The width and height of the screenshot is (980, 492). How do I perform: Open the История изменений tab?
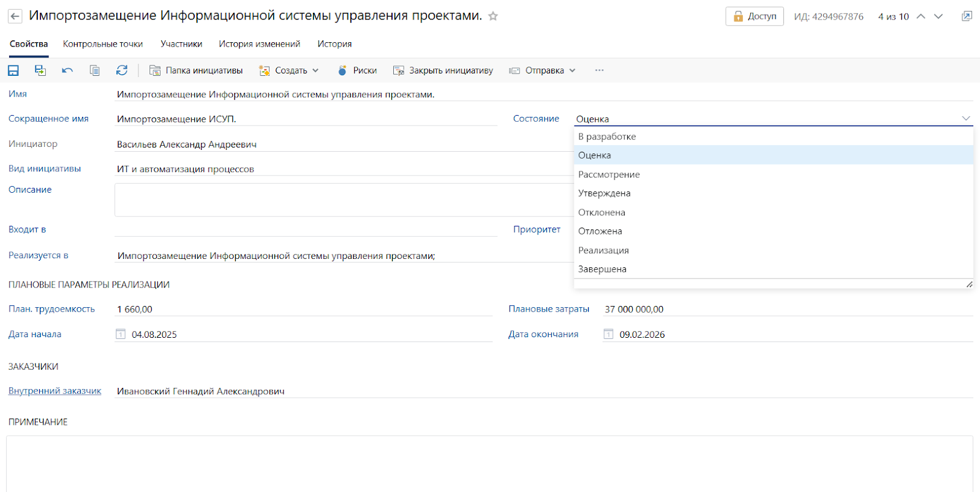tap(260, 44)
